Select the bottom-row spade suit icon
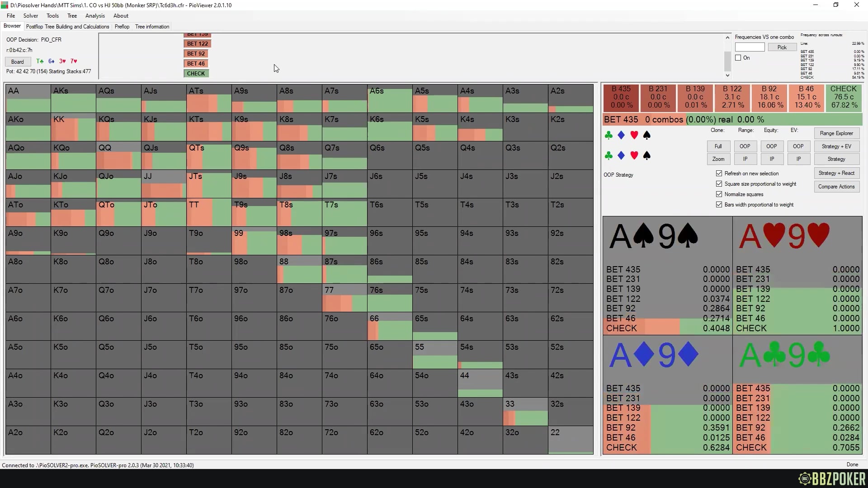This screenshot has width=868, height=488. pyautogui.click(x=647, y=155)
